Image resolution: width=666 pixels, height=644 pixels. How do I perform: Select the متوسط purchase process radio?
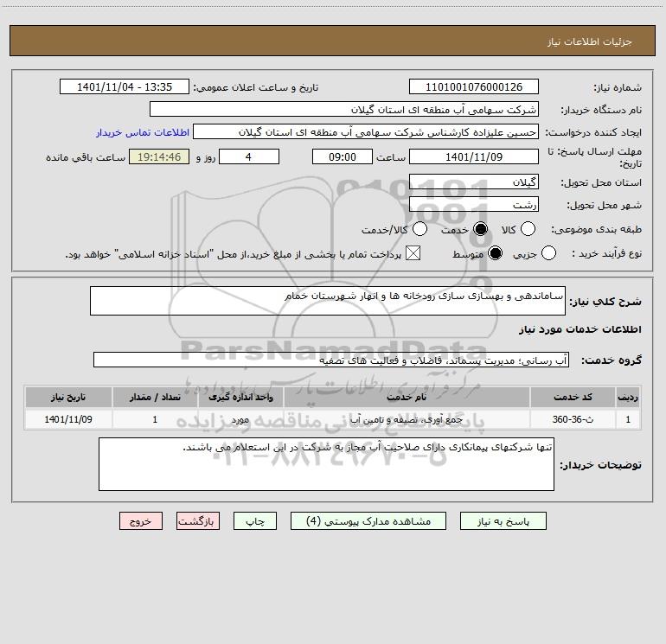click(495, 253)
